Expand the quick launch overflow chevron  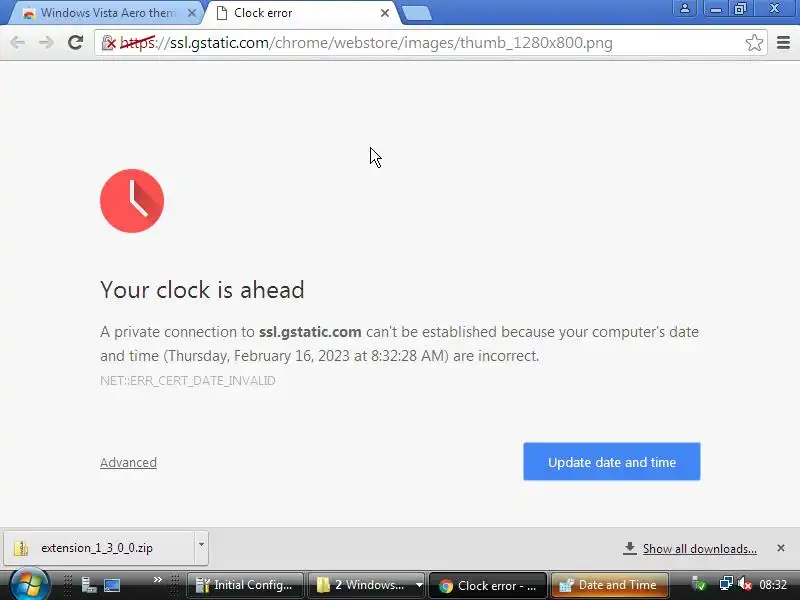tap(158, 579)
